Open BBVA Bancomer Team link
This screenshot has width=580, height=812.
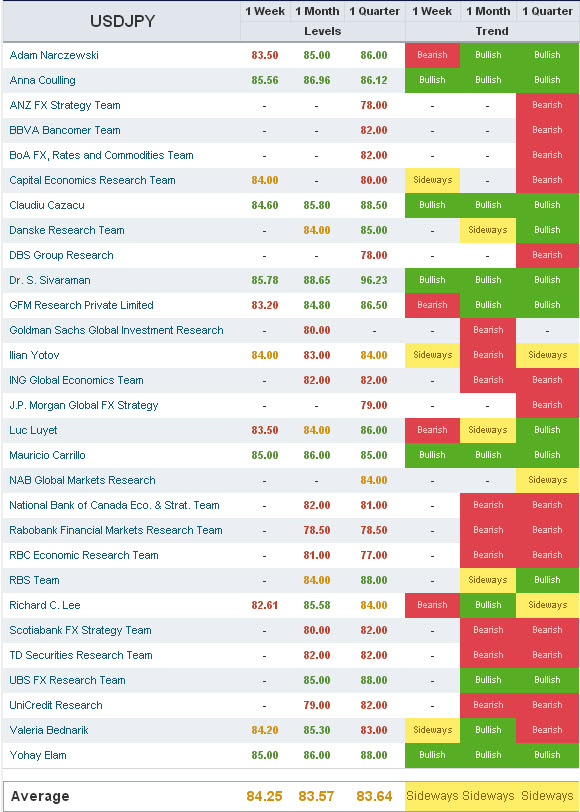(65, 130)
